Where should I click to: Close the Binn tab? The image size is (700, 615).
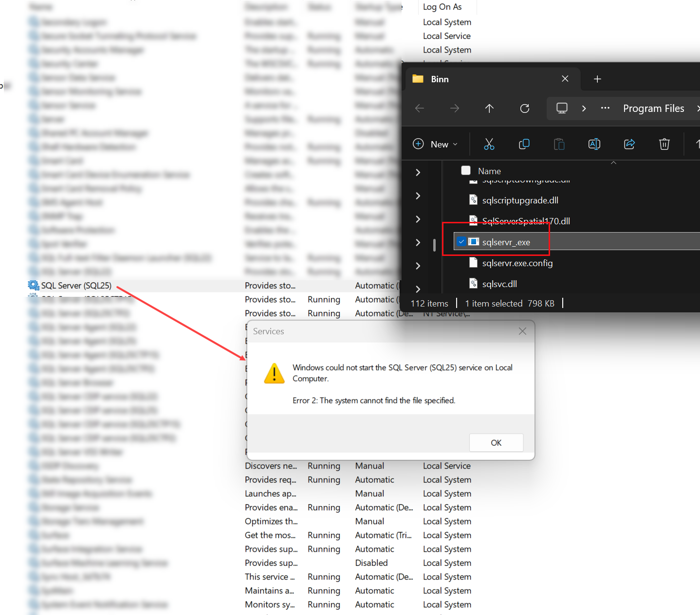click(565, 79)
